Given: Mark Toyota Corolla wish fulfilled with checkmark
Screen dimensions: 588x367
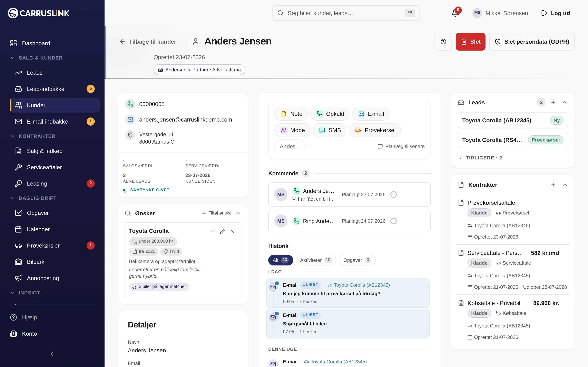Looking at the screenshot, I should [213, 231].
